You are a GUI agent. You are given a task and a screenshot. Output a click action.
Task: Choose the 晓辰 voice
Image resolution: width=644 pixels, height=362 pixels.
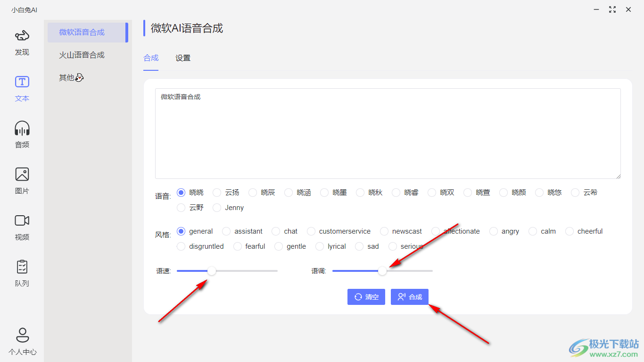[x=262, y=193]
